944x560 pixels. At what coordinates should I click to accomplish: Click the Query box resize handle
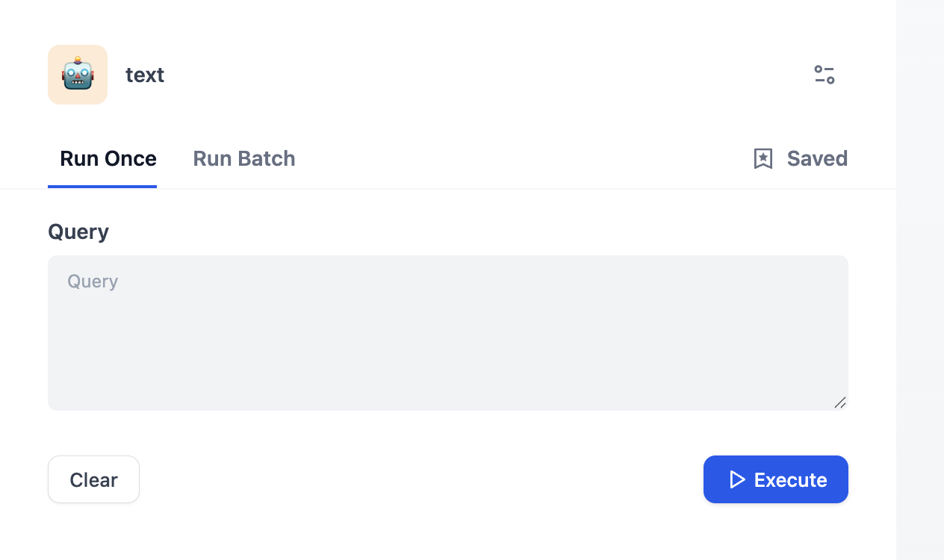tap(840, 402)
